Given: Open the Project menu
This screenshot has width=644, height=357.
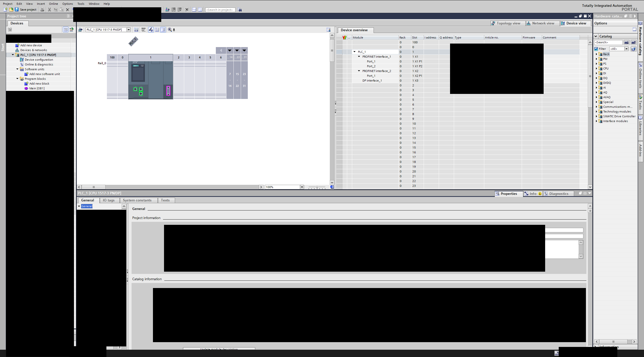Looking at the screenshot, I should [8, 4].
